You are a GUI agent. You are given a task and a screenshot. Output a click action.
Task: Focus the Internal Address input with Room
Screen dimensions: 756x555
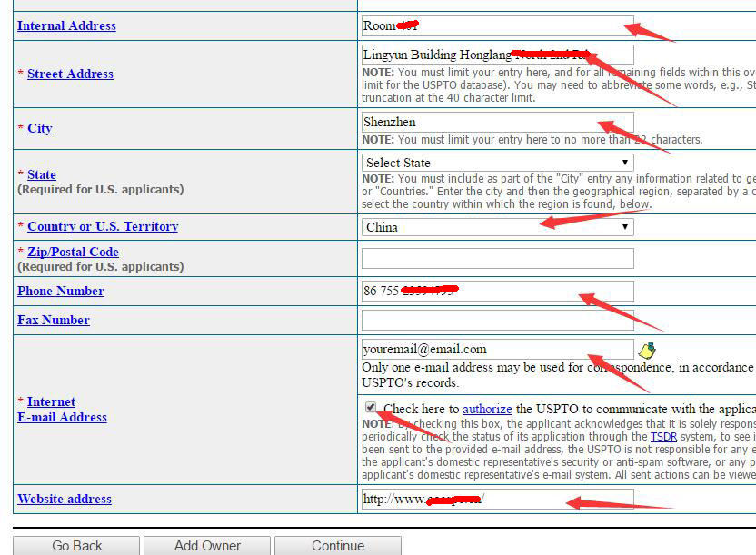(x=498, y=26)
